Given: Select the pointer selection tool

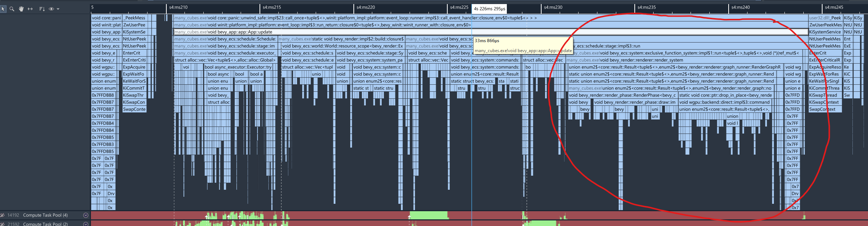Looking at the screenshot, I should (3, 9).
